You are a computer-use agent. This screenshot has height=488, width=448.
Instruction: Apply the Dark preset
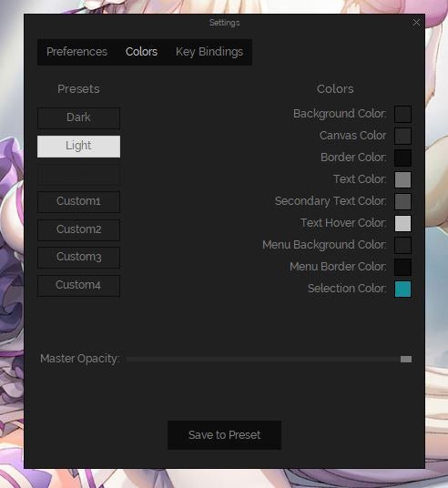(x=79, y=118)
